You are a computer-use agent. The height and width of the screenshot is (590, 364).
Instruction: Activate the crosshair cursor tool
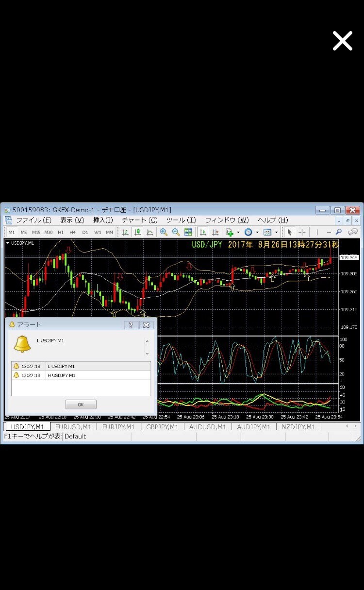point(302,232)
